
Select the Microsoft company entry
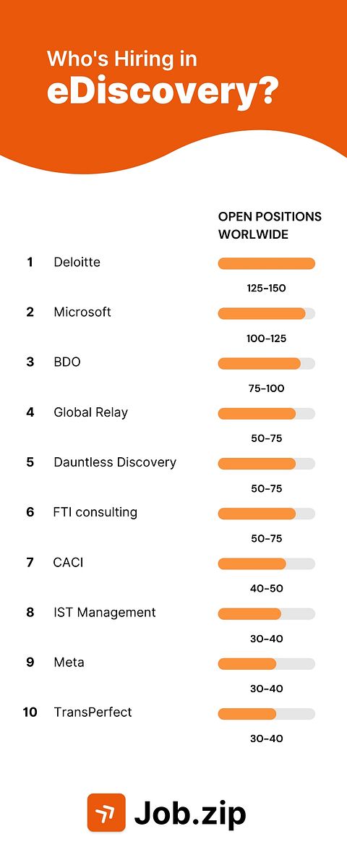pyautogui.click(x=82, y=312)
